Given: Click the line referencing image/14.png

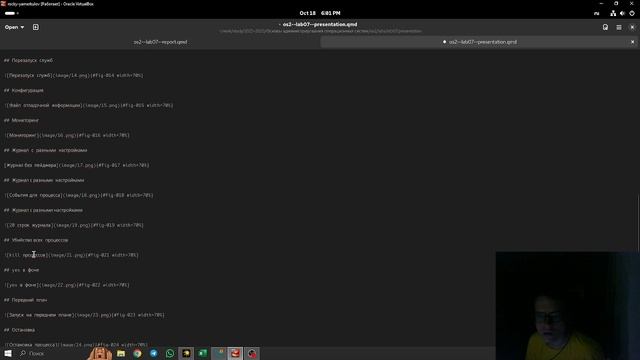Looking at the screenshot, I should (74, 76).
